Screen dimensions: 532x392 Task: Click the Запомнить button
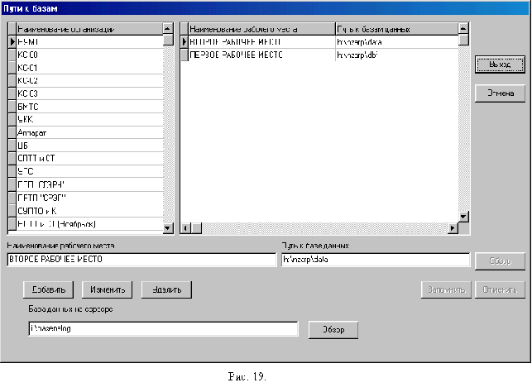pyautogui.click(x=446, y=290)
